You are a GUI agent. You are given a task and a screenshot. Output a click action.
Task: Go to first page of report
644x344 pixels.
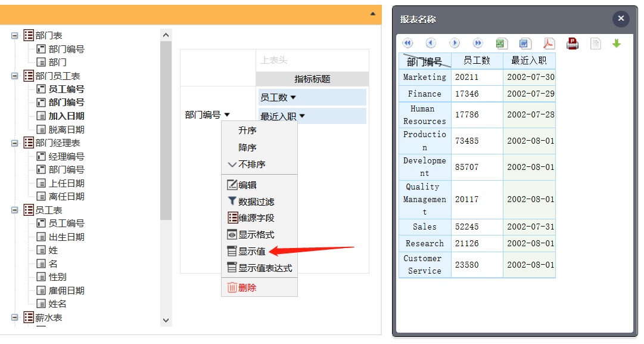click(407, 44)
